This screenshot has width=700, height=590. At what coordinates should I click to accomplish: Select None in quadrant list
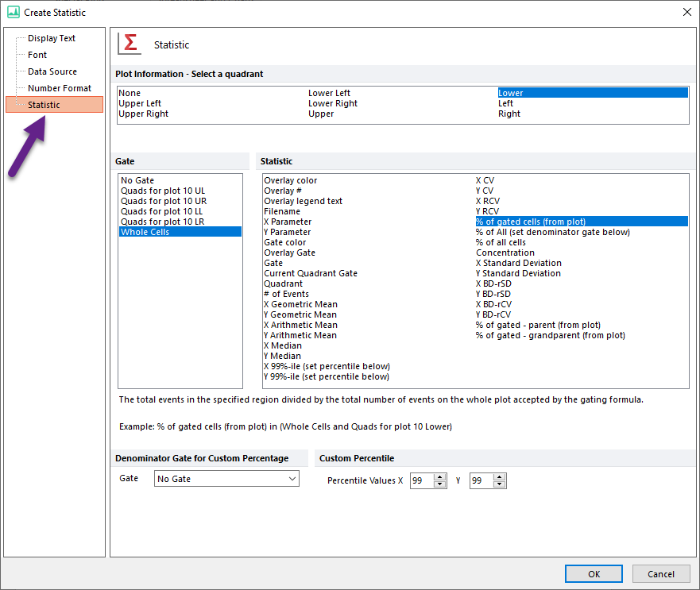tap(130, 93)
